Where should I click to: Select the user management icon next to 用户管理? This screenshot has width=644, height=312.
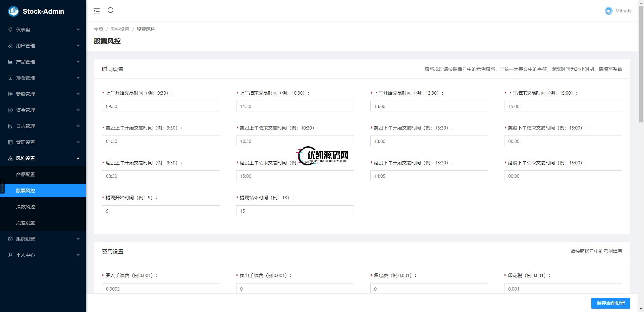(x=10, y=46)
